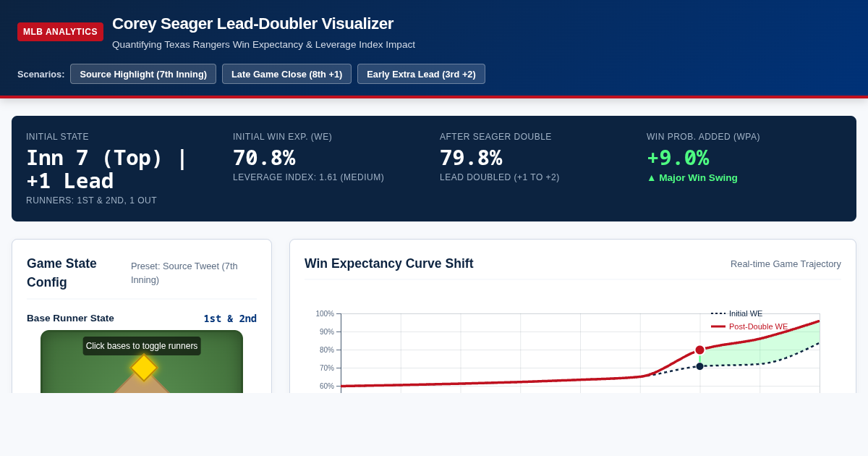
Task: Click Post-Double WE legend entry
Action: point(749,326)
